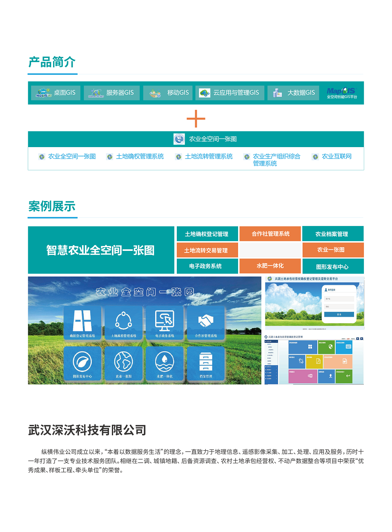392x532 pixels.
Task: Click the 云应用与管理GIS cloud icon
Action: click(x=205, y=93)
